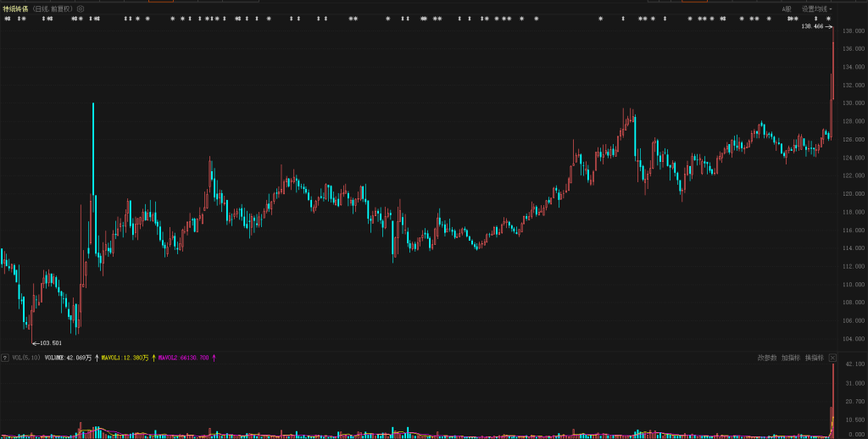Close the VOL indicator panel
This screenshot has width=868, height=439.
point(832,358)
